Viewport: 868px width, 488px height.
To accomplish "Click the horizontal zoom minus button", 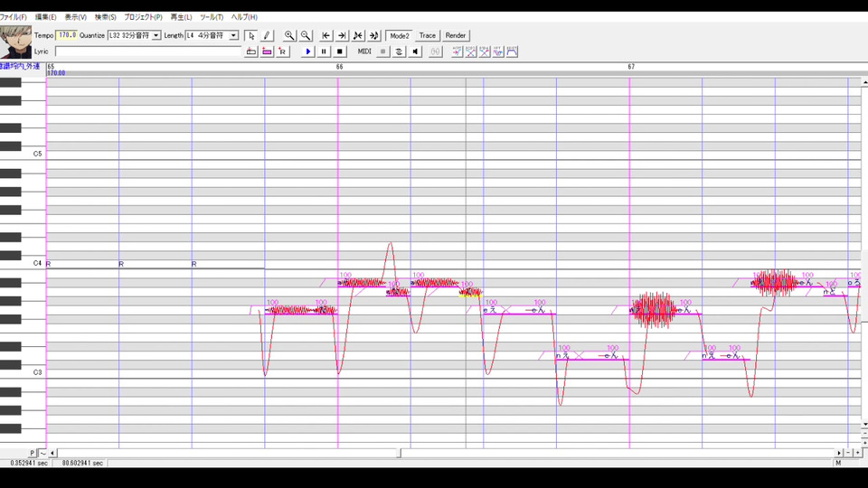I will click(x=848, y=453).
